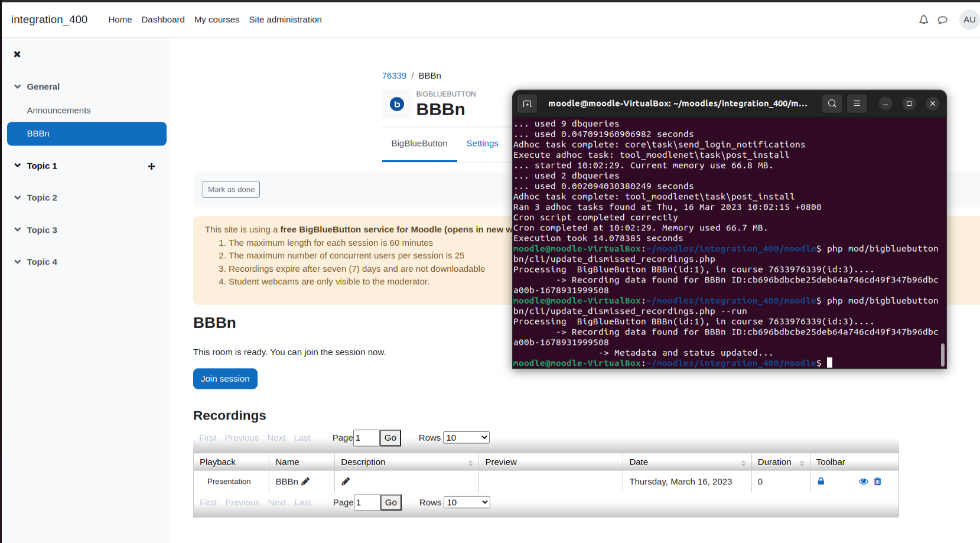Go to Home in the top navigation

click(x=120, y=19)
